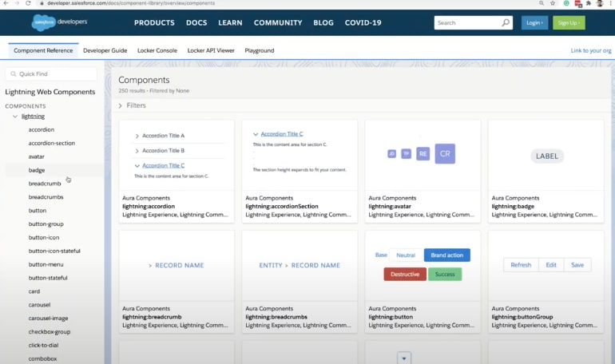Open the lightning:avatar component card
The width and height of the screenshot is (615, 364).
(x=423, y=172)
